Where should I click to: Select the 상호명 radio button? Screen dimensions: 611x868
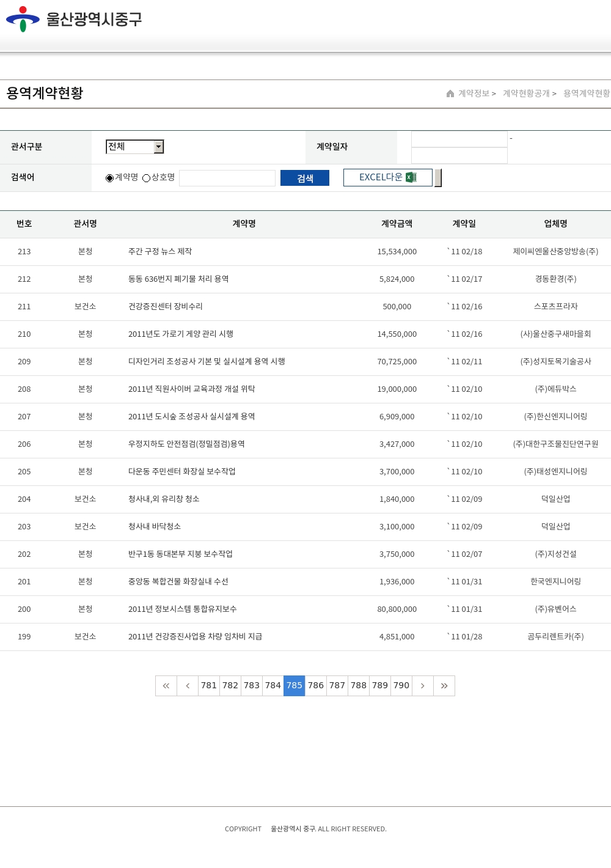147,178
